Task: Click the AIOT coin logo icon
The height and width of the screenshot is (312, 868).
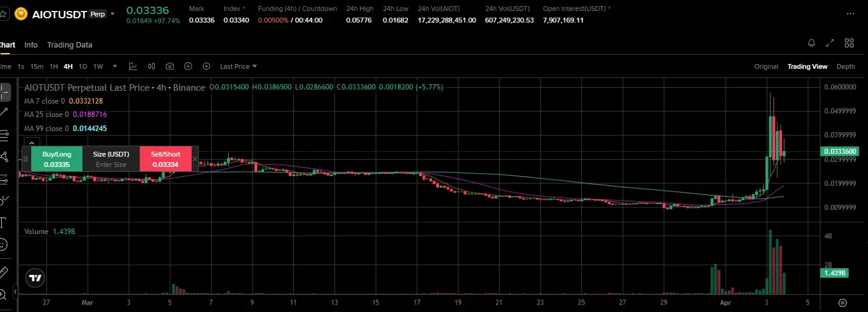Action: (x=20, y=13)
